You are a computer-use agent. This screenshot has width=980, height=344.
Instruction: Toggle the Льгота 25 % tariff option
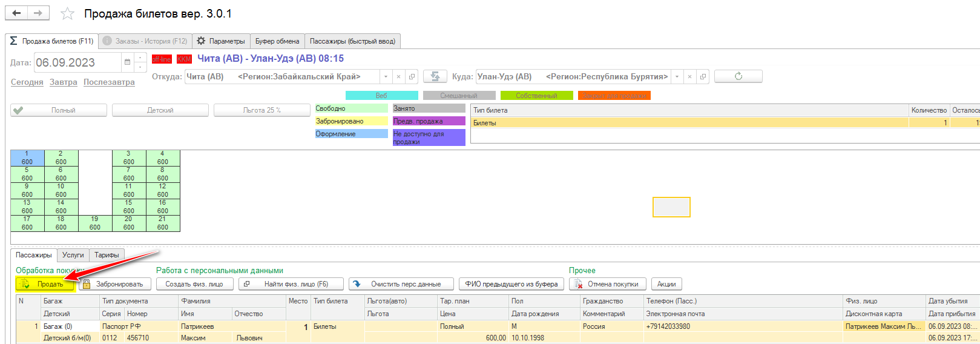point(261,110)
